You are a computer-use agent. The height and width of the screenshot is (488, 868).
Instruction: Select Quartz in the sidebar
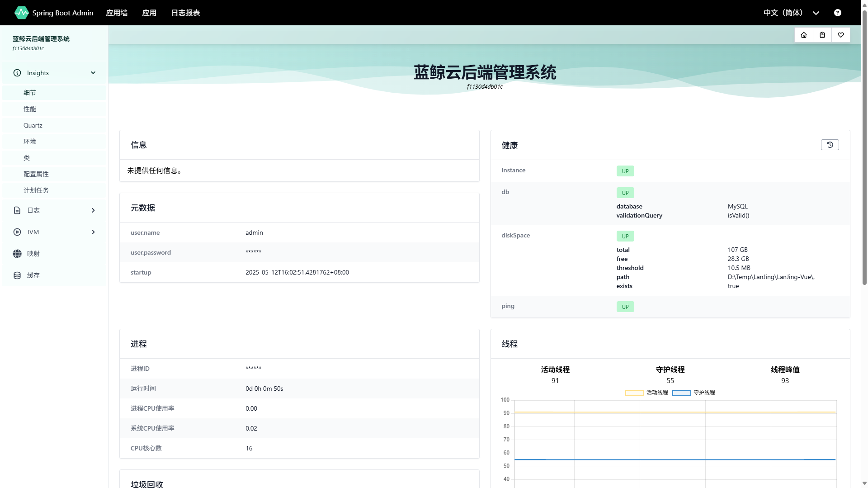click(x=33, y=125)
